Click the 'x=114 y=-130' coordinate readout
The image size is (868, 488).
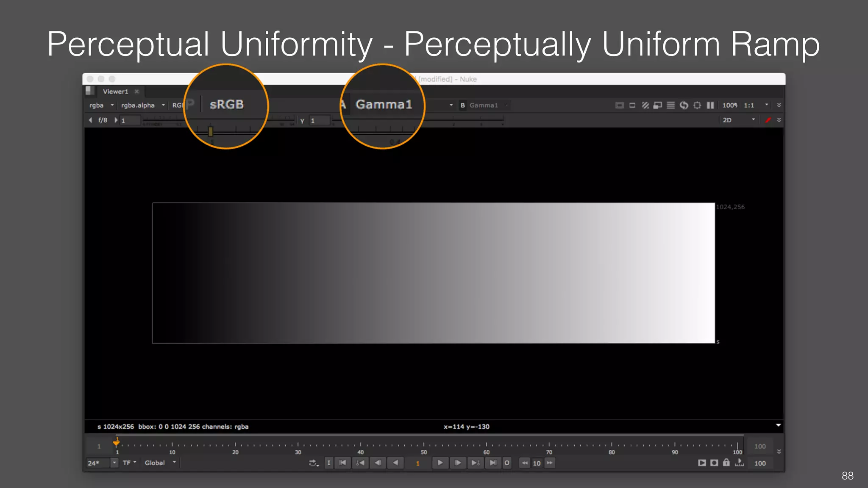tap(466, 427)
